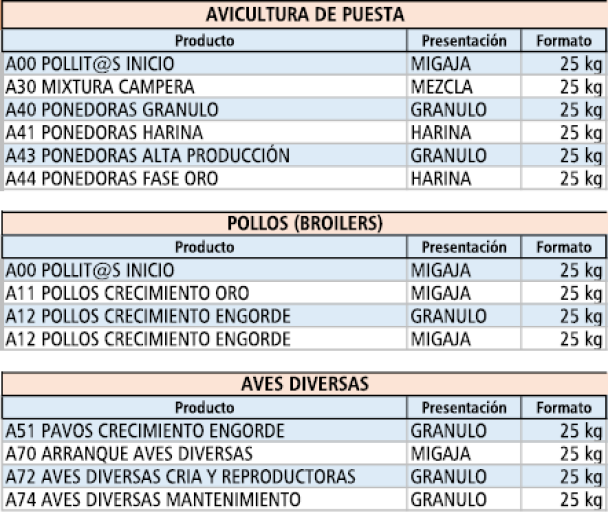Click the MEZCLA presentation cell

441,87
